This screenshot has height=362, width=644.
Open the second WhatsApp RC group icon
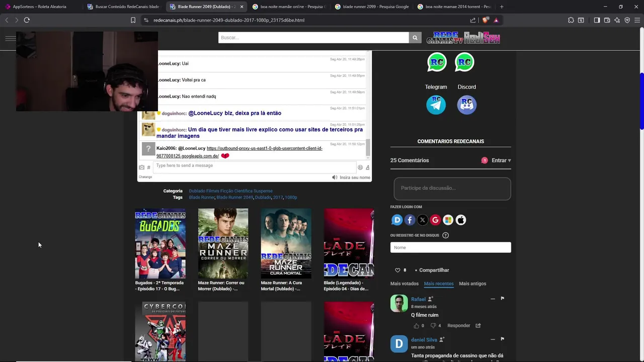464,62
